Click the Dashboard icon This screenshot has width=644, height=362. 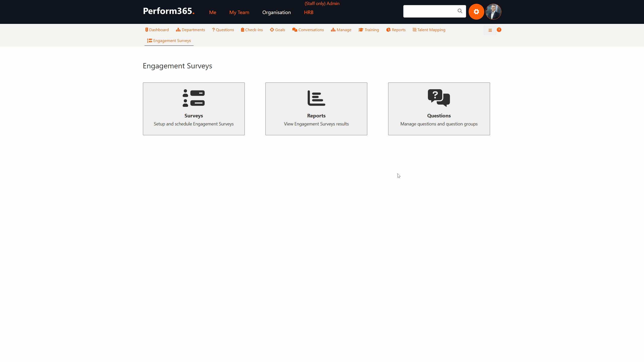(146, 30)
